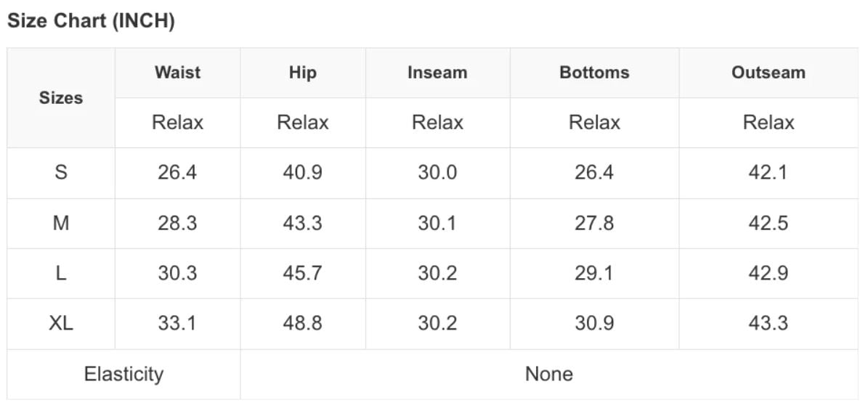Select hip value 48.8 for XL

click(x=302, y=323)
